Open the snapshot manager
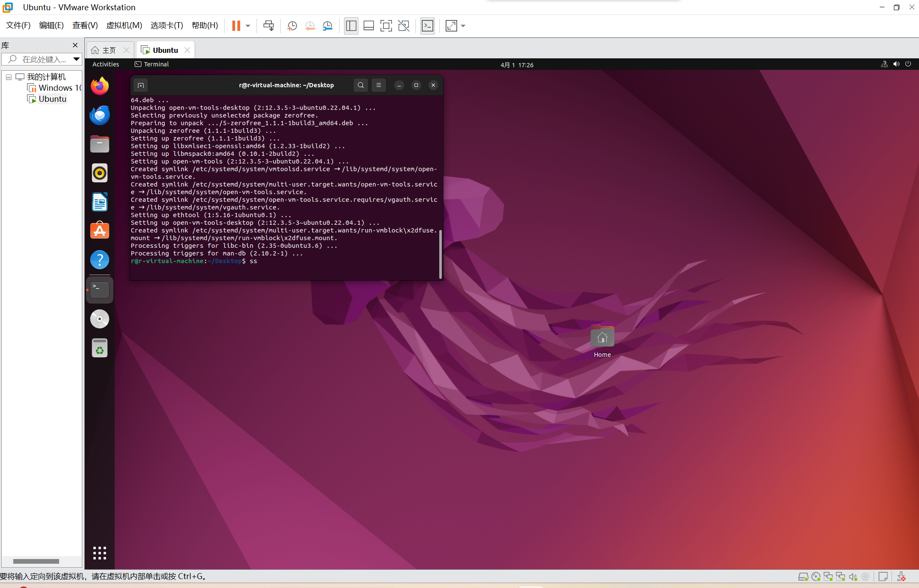Screen dimensions: 919x588 tap(327, 26)
